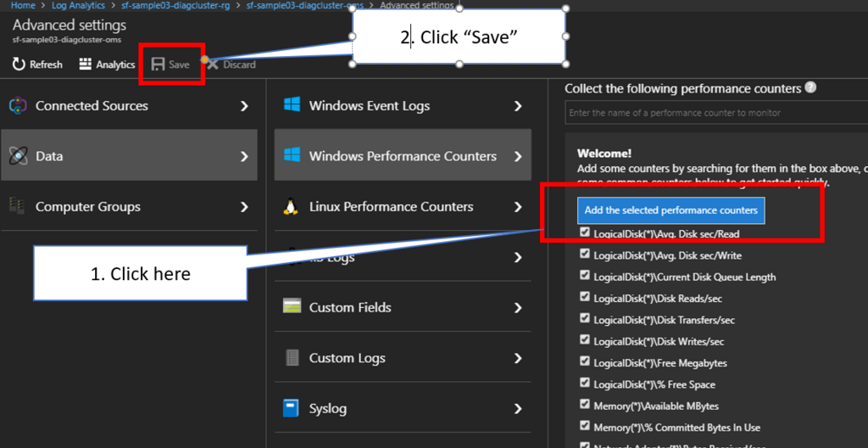
Task: Open the Custom Logs entry
Action: pos(403,357)
